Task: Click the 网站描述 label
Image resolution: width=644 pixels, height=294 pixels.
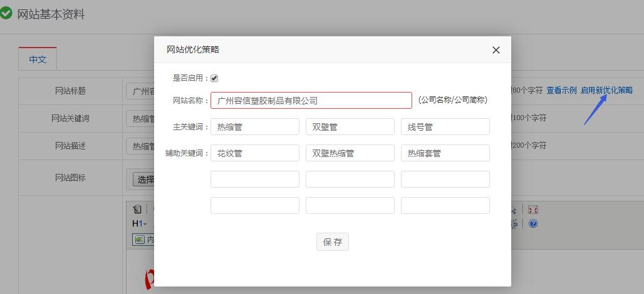Action: click(70, 146)
